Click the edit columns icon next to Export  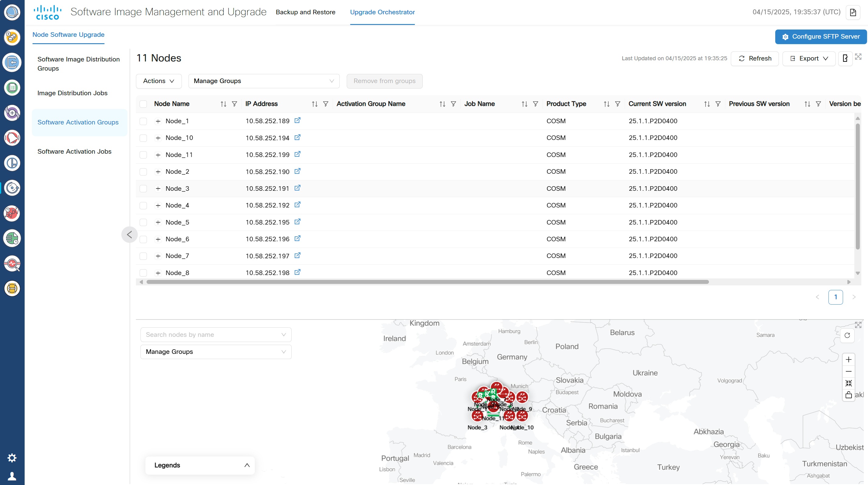(x=845, y=59)
